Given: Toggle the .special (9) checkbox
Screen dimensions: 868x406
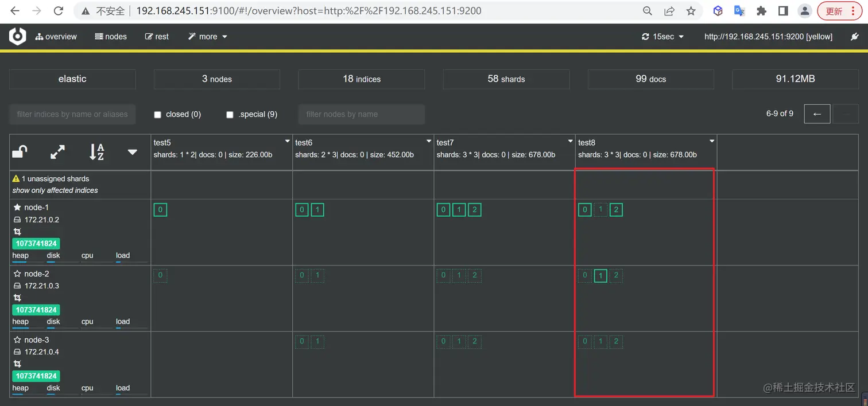Looking at the screenshot, I should click(x=230, y=115).
